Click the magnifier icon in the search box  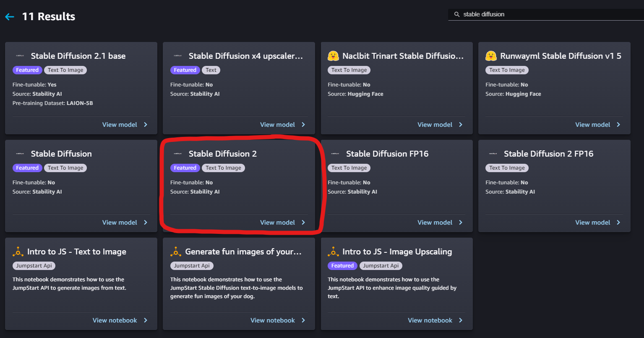(x=457, y=14)
